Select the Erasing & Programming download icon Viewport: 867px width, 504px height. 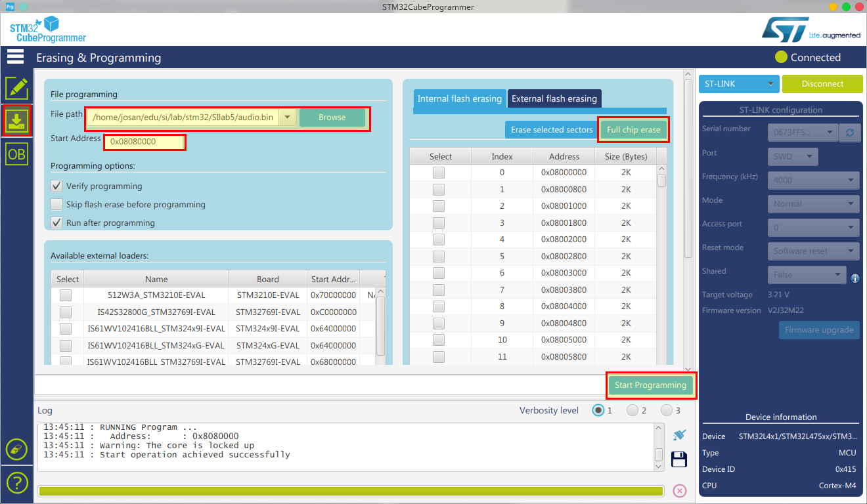point(17,121)
